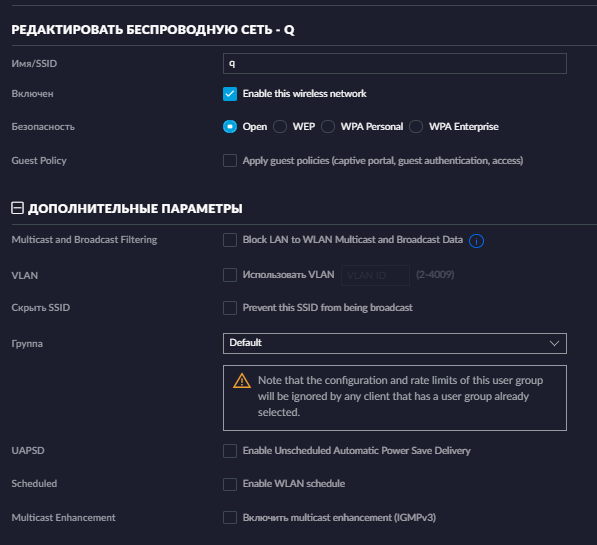Choose WEP security radio button

point(280,126)
